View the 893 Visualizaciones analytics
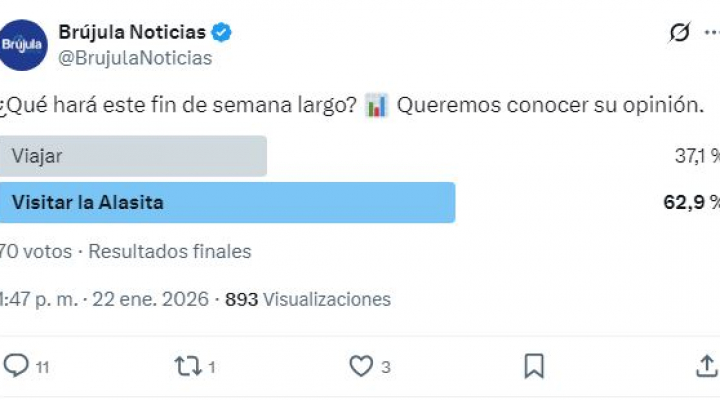The image size is (720, 400). (308, 299)
